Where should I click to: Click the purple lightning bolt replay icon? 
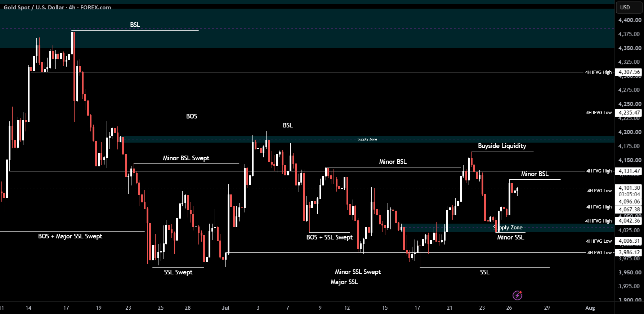click(x=518, y=296)
